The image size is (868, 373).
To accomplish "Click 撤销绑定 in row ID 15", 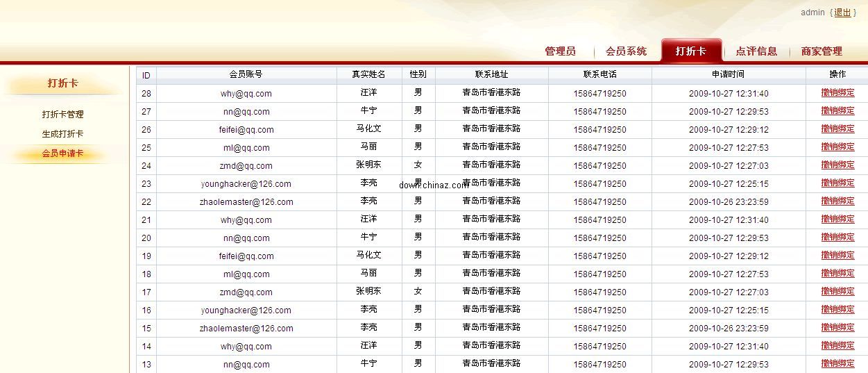I will 837,327.
